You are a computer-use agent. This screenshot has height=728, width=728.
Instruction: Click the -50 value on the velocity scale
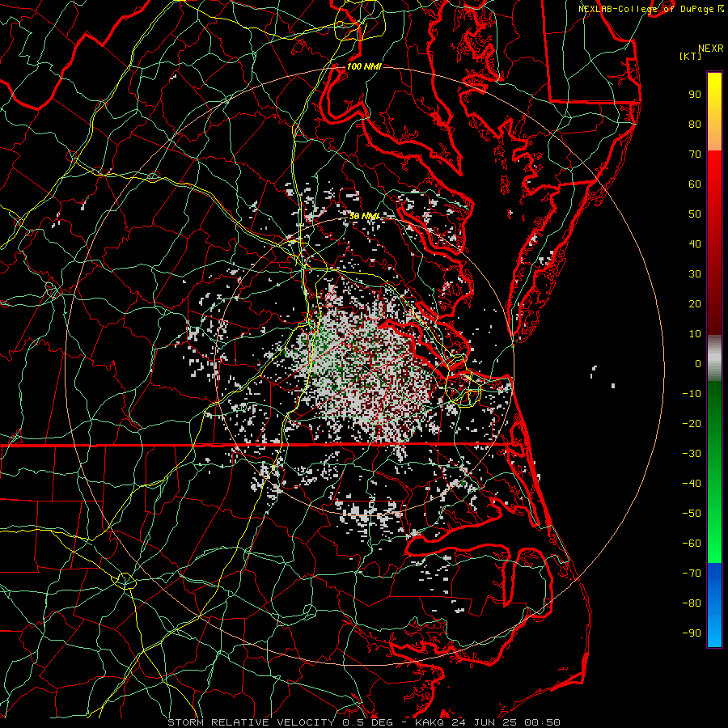(x=692, y=514)
